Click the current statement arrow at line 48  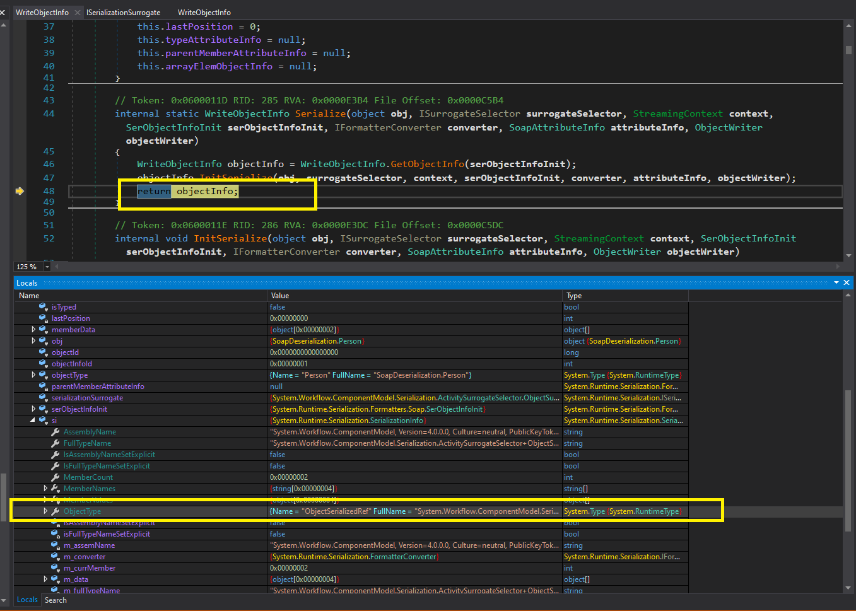point(20,191)
